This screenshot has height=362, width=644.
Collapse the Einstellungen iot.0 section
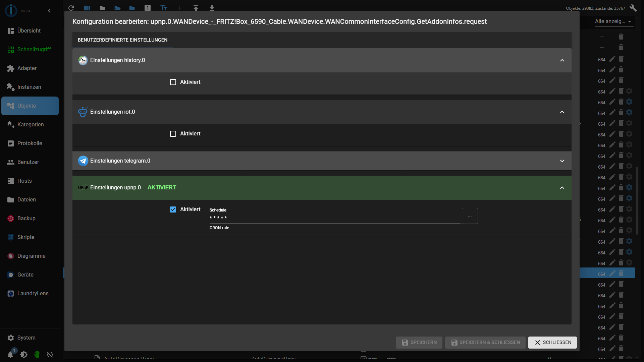click(562, 112)
